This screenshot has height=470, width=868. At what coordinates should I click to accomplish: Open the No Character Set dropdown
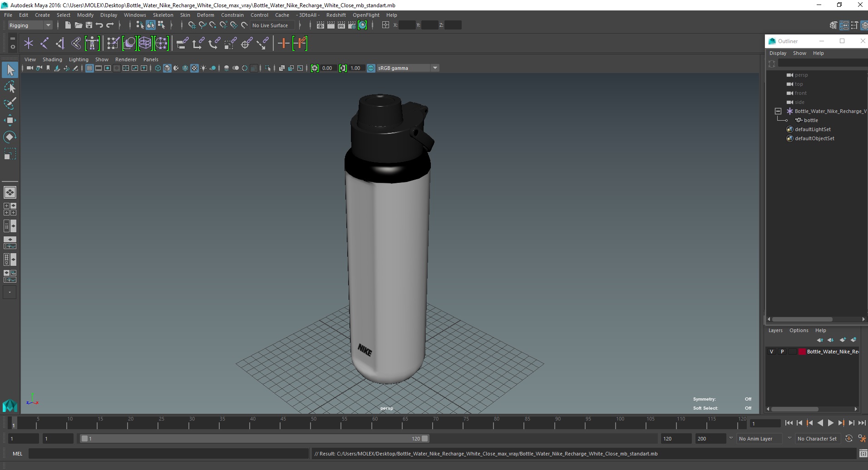(817, 439)
